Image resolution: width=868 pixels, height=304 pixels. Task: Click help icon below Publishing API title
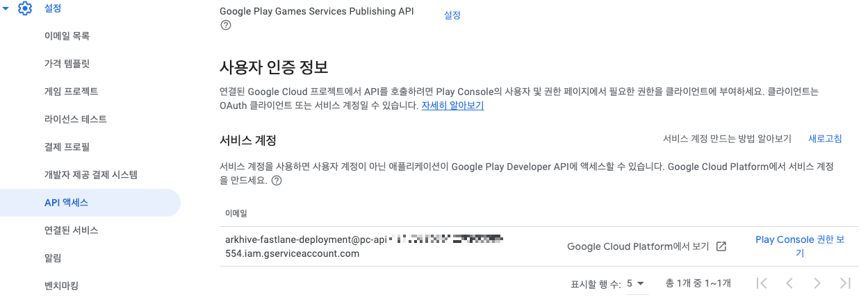pyautogui.click(x=225, y=26)
